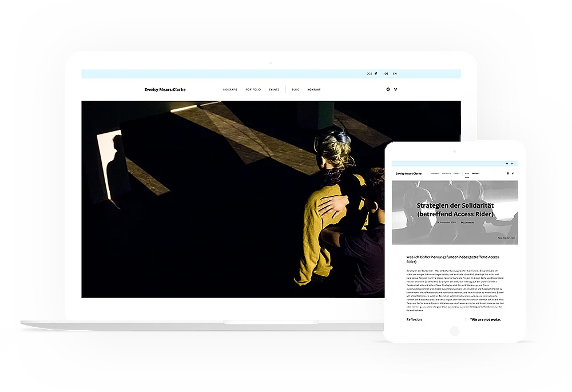Click the Facebook icon in laptop header
Viewport: 572px width, 392px height.
pos(388,89)
